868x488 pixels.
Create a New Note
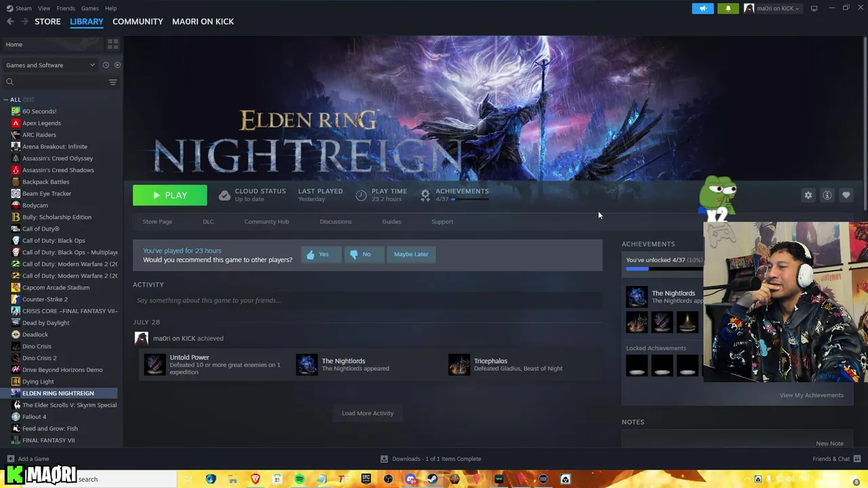point(830,443)
